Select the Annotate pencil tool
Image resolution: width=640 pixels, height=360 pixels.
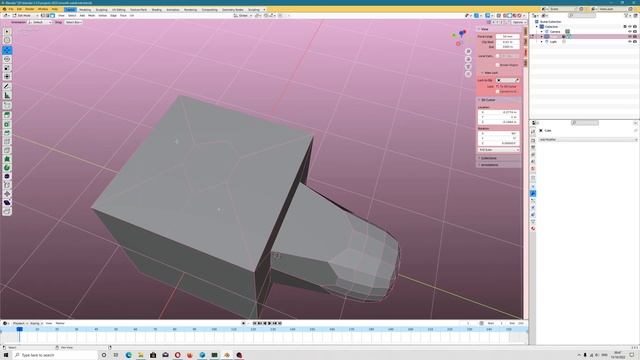click(7, 87)
